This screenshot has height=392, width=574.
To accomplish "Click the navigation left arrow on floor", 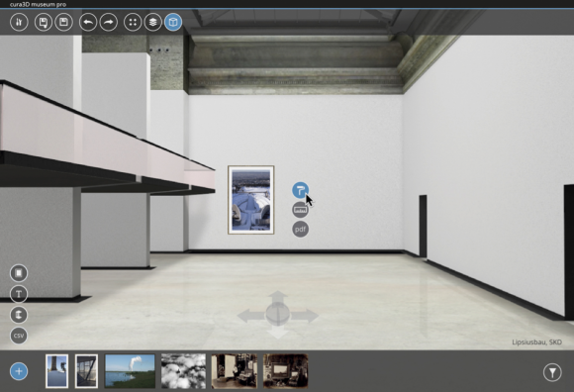I will [250, 316].
